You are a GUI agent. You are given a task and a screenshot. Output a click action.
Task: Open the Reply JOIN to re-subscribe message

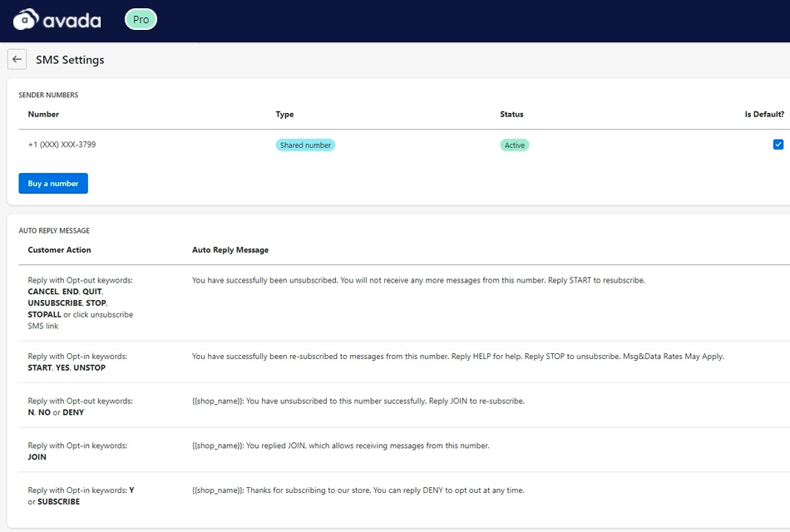coord(358,401)
